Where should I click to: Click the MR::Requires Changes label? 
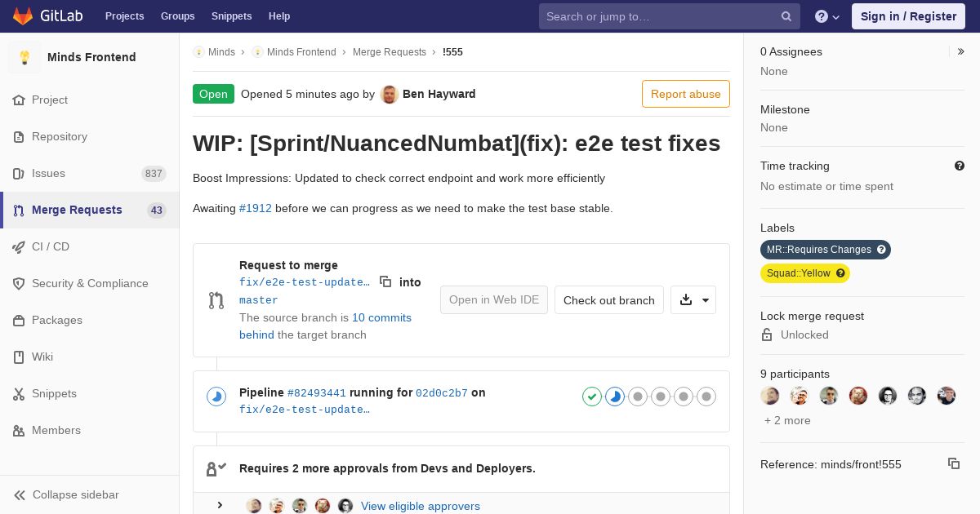tap(826, 250)
